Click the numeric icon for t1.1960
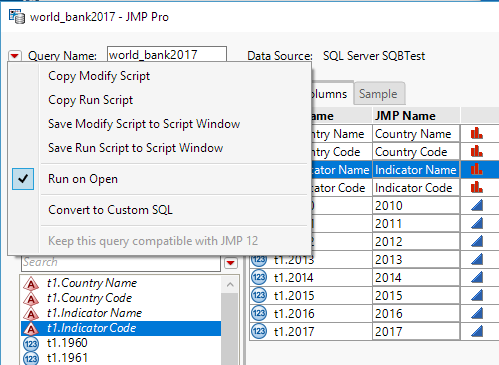The height and width of the screenshot is (365, 499). coord(31,343)
